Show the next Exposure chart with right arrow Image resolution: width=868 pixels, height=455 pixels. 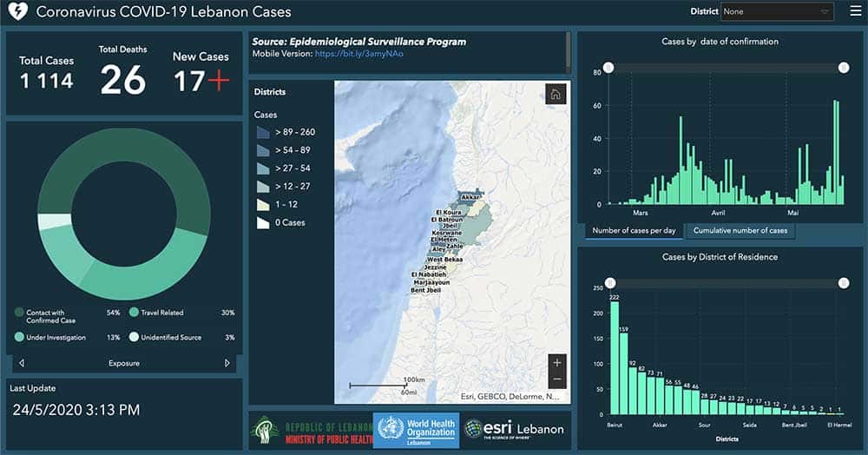point(227,363)
